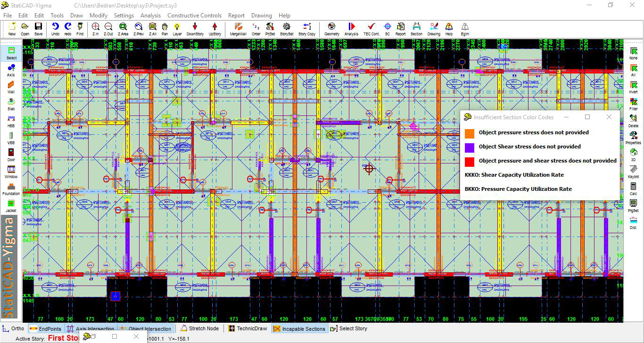
Task: Open the Report menu
Action: coord(236,16)
